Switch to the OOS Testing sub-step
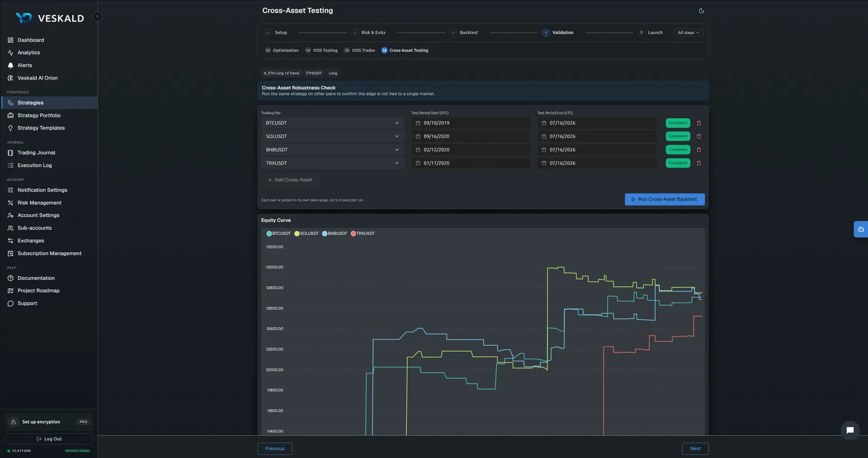Screen dimensions: 868x458 [x=321, y=51]
